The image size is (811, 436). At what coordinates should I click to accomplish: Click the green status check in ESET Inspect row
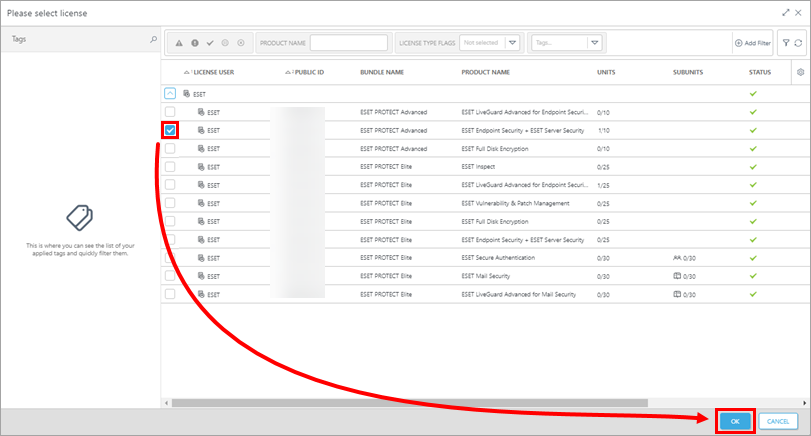tap(753, 167)
